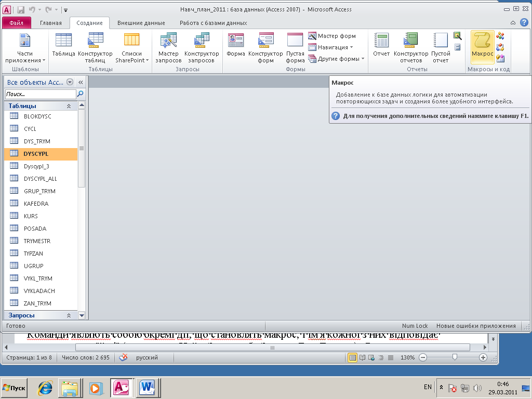Viewport: 532px width, 399px height.
Task: Launch the report wizard small icon
Action: point(457,36)
